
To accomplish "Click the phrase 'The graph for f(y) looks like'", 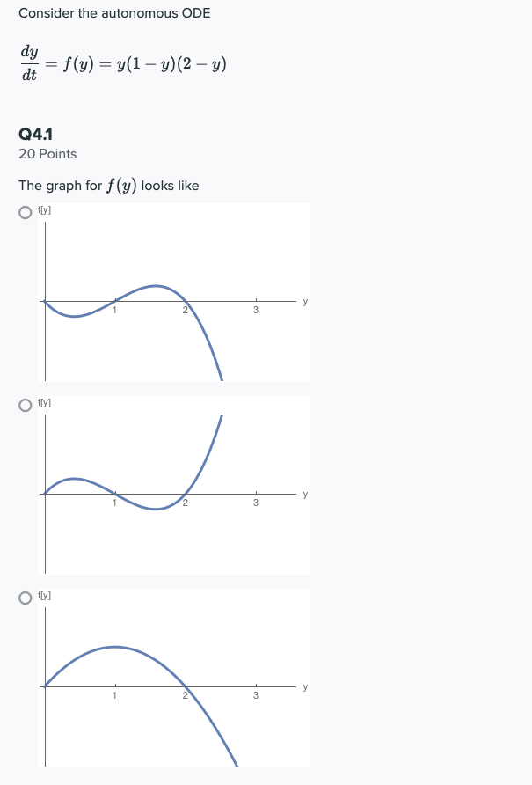I will tap(109, 186).
